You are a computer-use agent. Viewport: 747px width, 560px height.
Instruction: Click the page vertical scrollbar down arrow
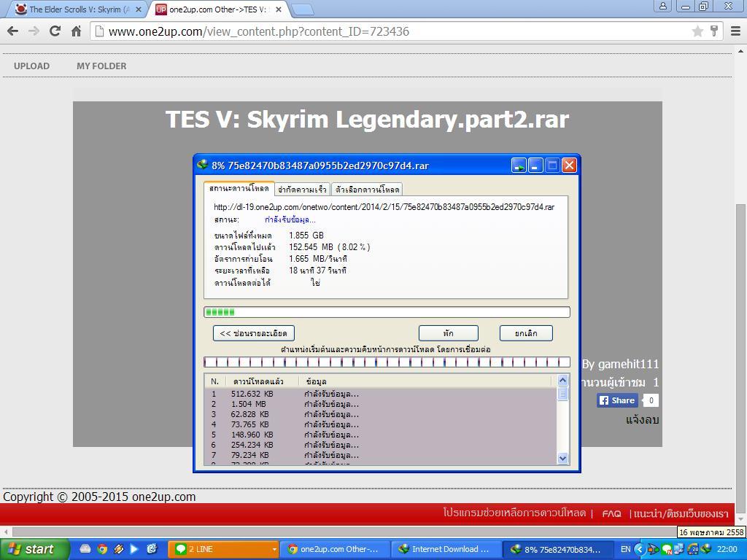tap(741, 518)
